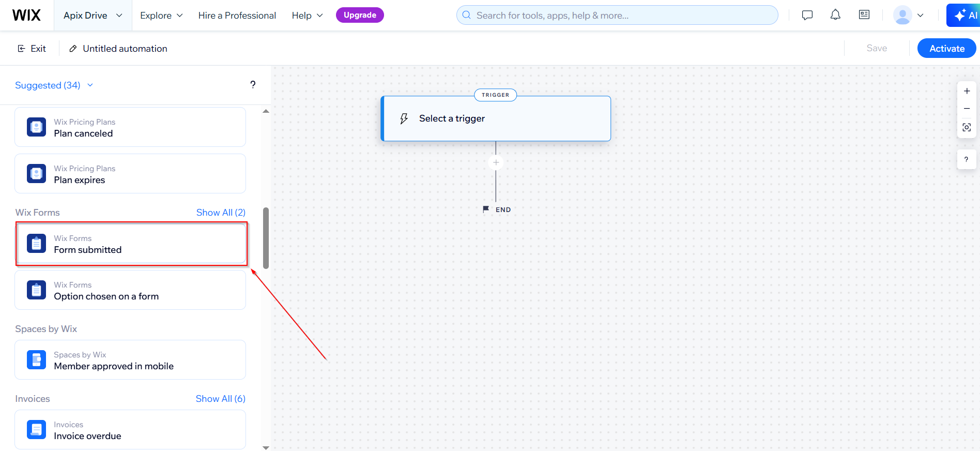
Task: Open the Apix Drive site dropdown
Action: pyautogui.click(x=93, y=16)
